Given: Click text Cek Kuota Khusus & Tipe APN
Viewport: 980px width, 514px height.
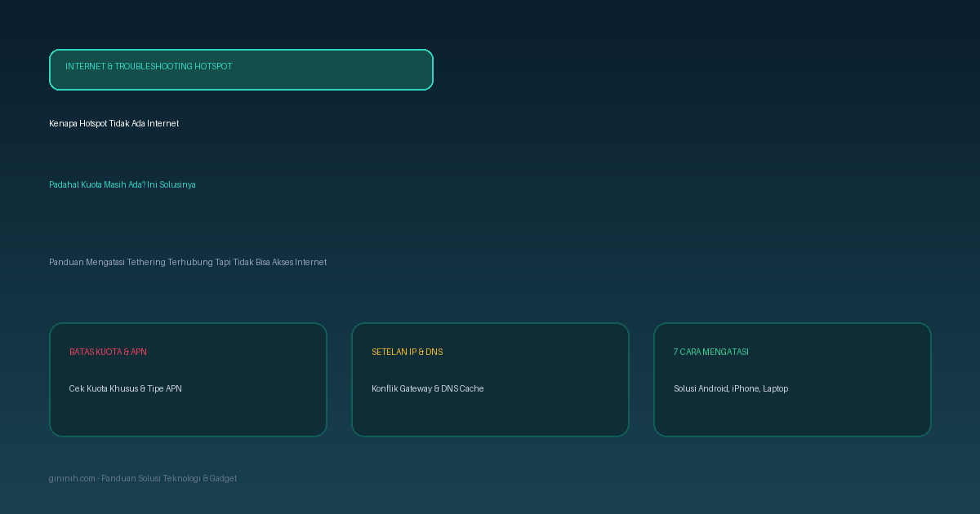Looking at the screenshot, I should (x=126, y=388).
